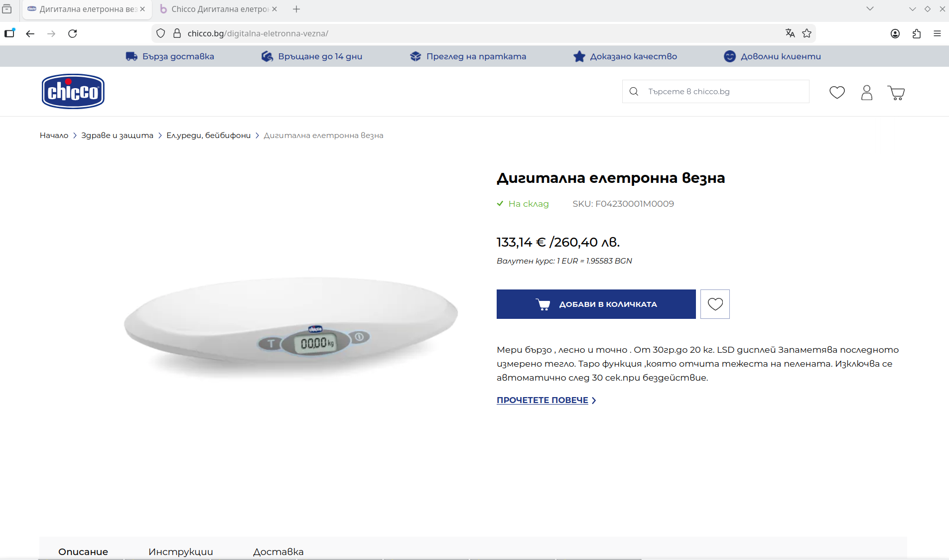Image resolution: width=949 pixels, height=560 pixels.
Task: Click the search field Търсете в chicco.bg
Action: coord(716,92)
